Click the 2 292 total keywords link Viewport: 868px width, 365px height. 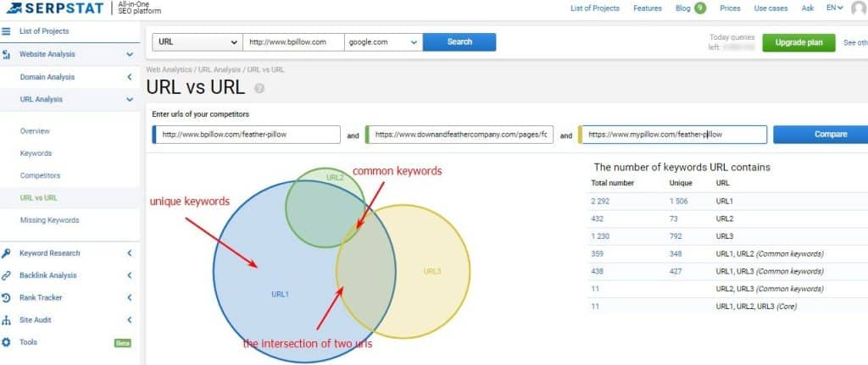pyautogui.click(x=605, y=200)
